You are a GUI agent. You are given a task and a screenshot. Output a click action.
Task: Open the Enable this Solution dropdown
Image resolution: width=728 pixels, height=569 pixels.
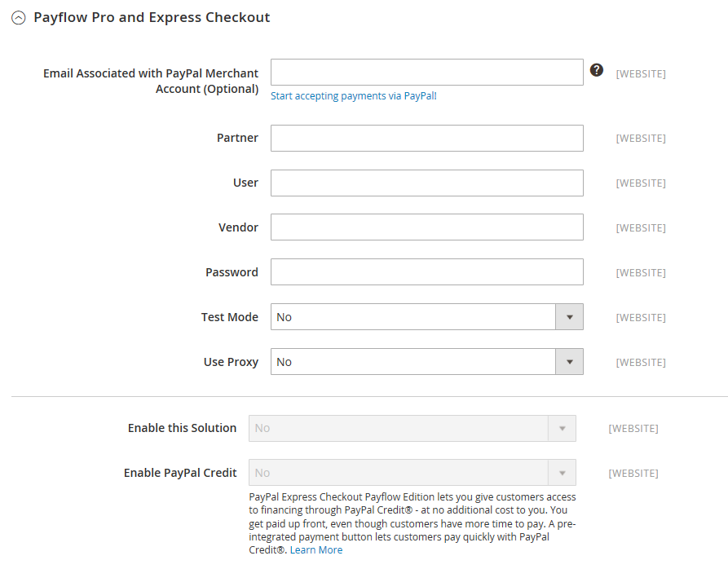(412, 428)
